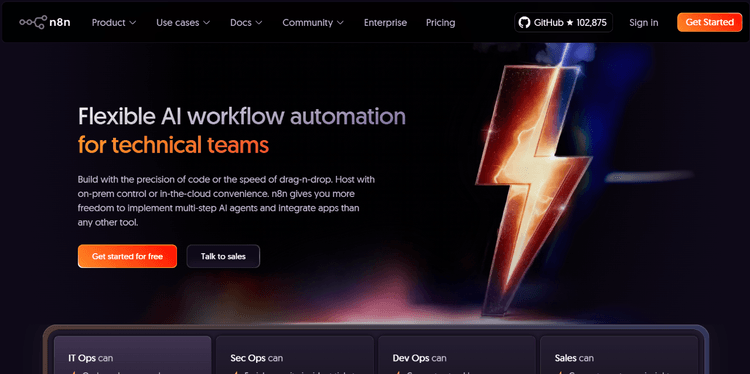Select the Sales can tab
Image resolution: width=750 pixels, height=374 pixels.
pyautogui.click(x=619, y=355)
